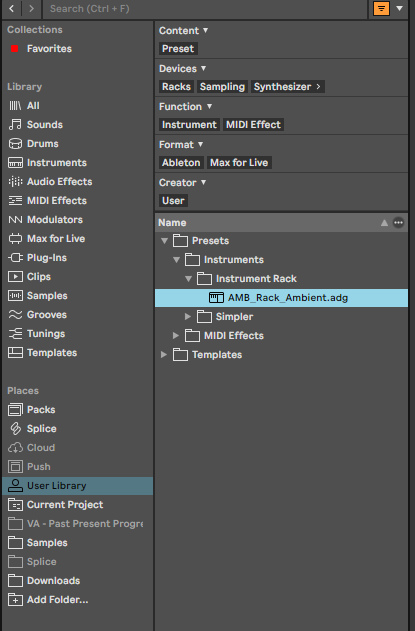The image size is (415, 631).
Task: Select AMB_Rack_Ambient.adg preset
Action: click(x=281, y=298)
